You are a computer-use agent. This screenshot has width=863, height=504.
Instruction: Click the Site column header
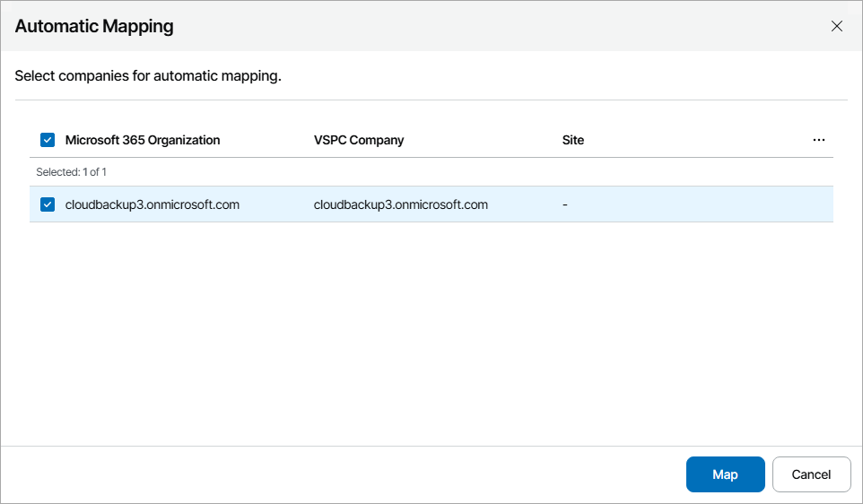click(x=573, y=140)
